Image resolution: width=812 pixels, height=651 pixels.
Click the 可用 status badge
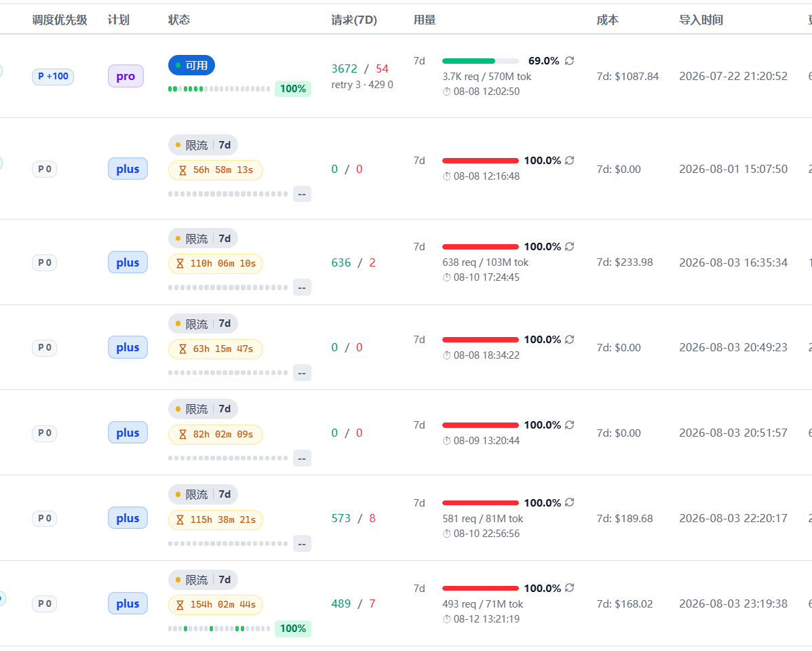click(x=191, y=65)
